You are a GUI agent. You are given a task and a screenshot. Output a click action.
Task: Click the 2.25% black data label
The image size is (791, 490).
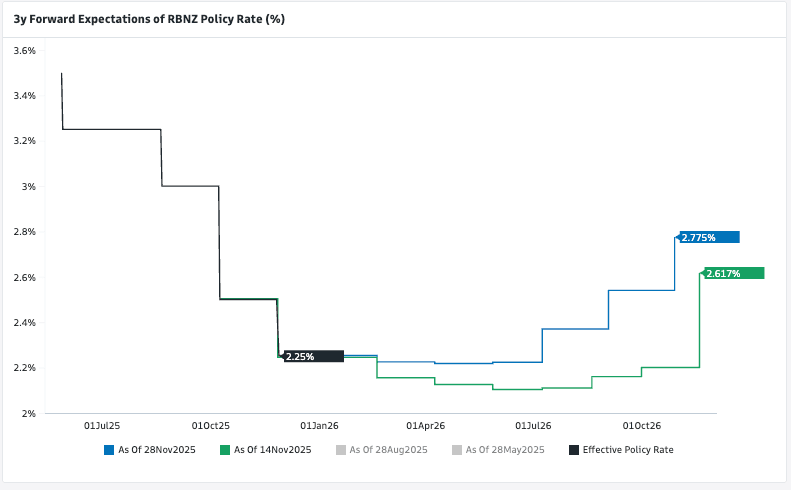(313, 356)
